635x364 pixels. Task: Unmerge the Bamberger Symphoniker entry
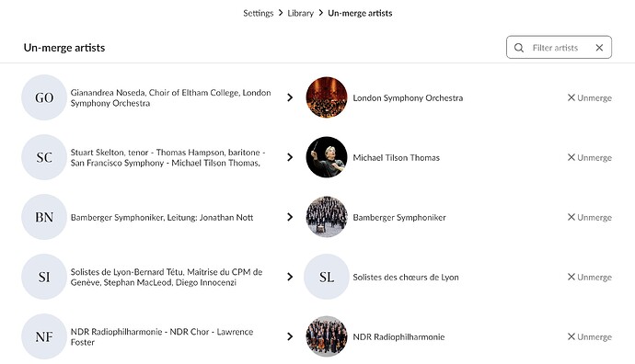click(589, 217)
